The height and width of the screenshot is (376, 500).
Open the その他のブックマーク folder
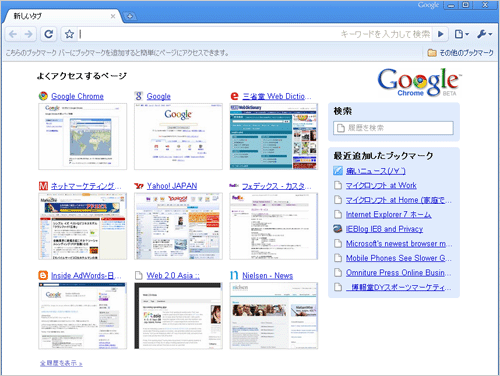[461, 53]
